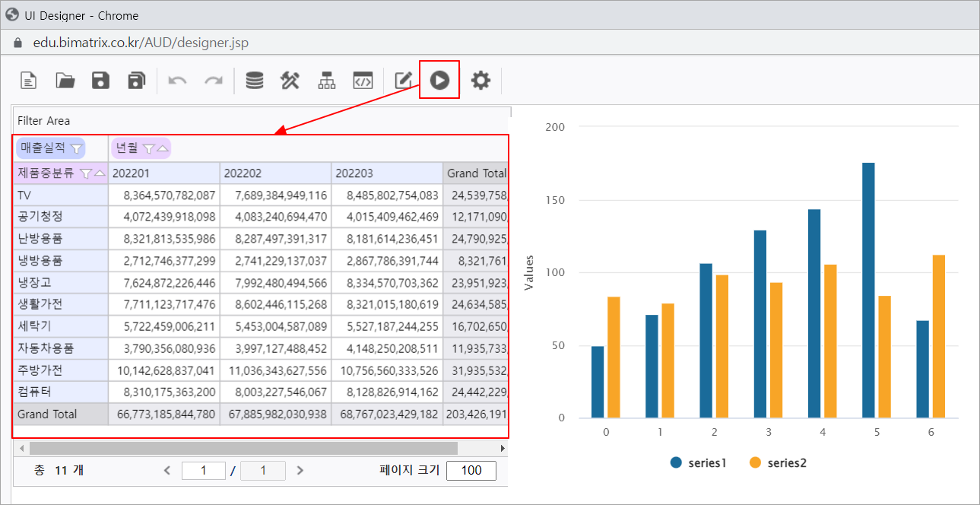This screenshot has width=980, height=505.
Task: Click the New document icon
Action: [28, 80]
